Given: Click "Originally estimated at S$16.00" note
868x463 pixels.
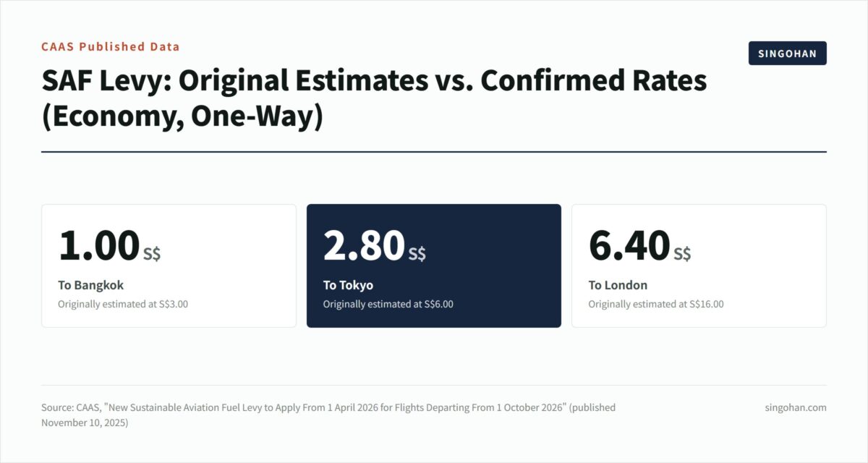Looking at the screenshot, I should (656, 304).
